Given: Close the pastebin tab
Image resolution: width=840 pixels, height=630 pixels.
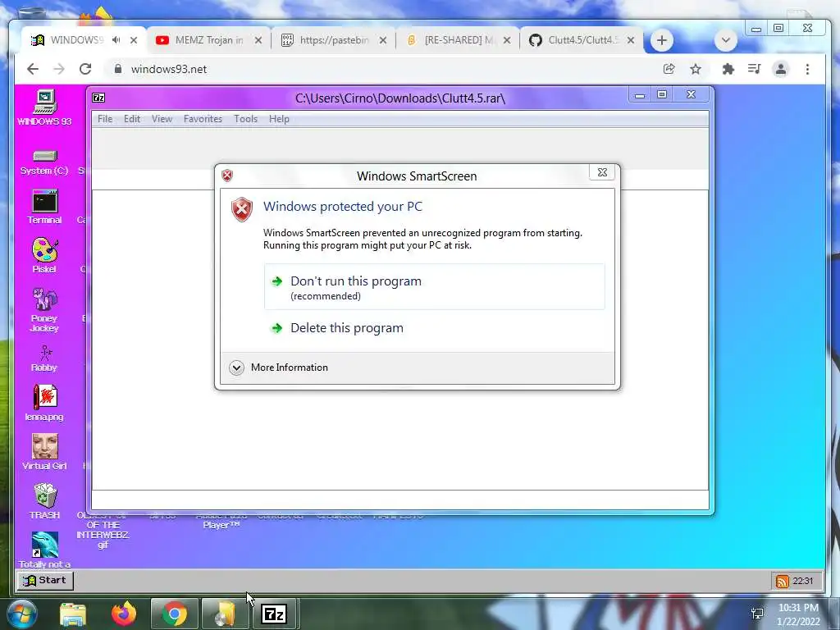Looking at the screenshot, I should (x=382, y=40).
